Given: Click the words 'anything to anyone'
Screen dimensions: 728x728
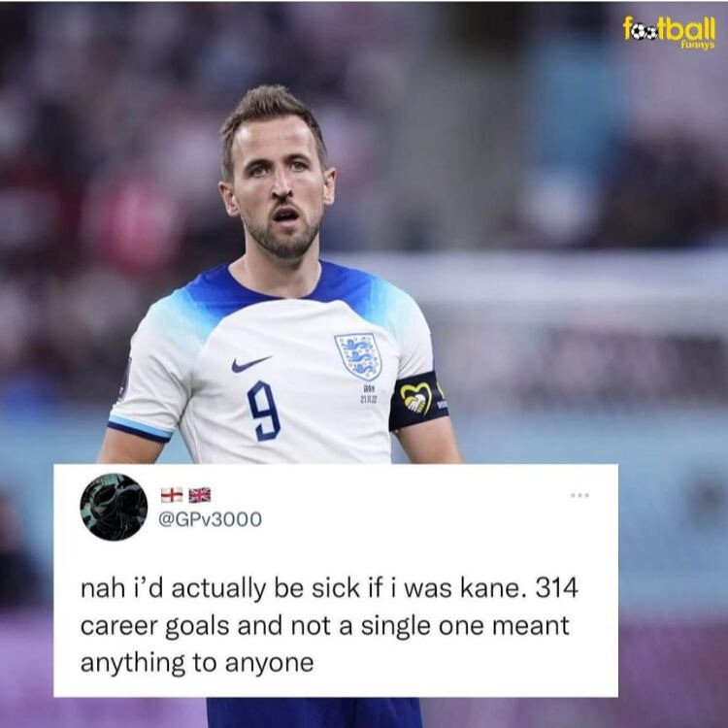Looking at the screenshot, I should tap(197, 663).
